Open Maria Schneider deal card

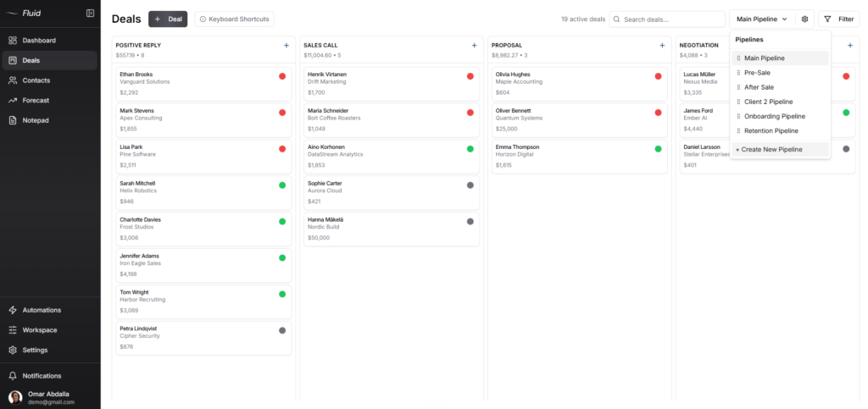point(392,120)
